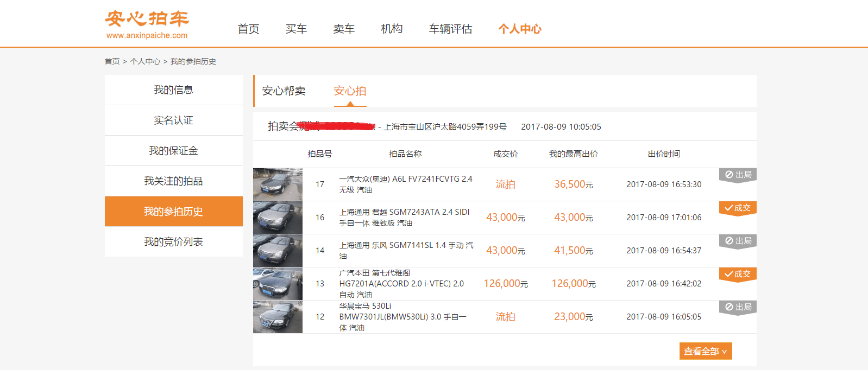
Task: Open thumbnail of lot 14 乐风
Action: click(278, 251)
